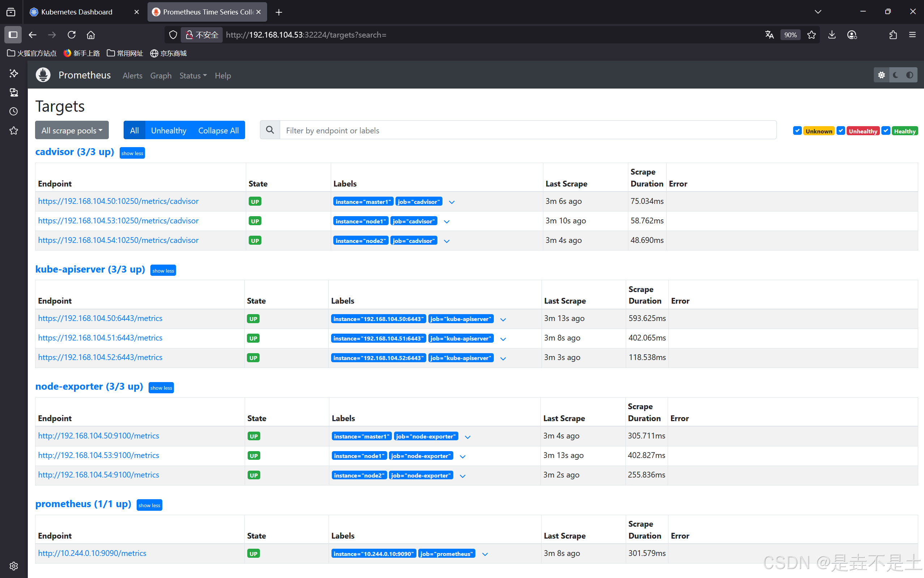Viewport: 924px width, 578px height.
Task: Click the Collapse All button
Action: 218,130
